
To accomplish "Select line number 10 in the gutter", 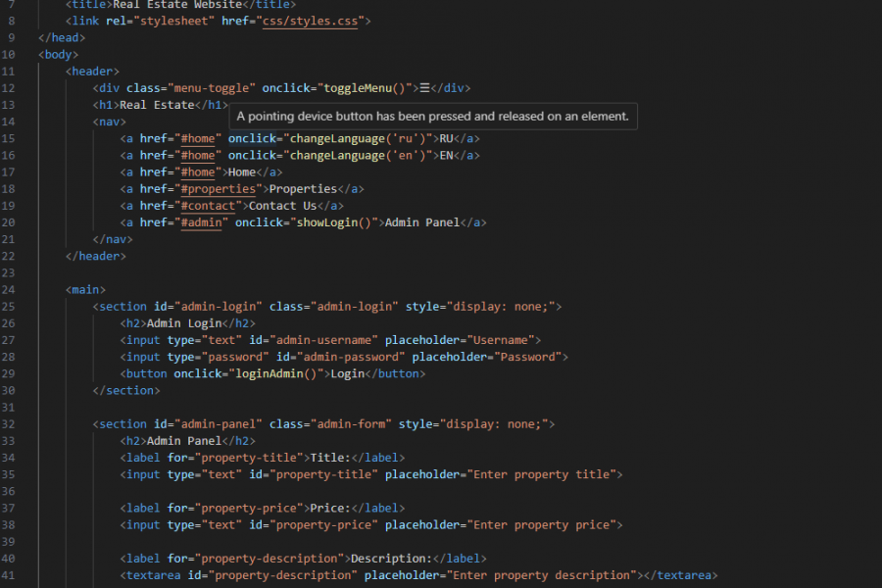I will click(x=9, y=55).
